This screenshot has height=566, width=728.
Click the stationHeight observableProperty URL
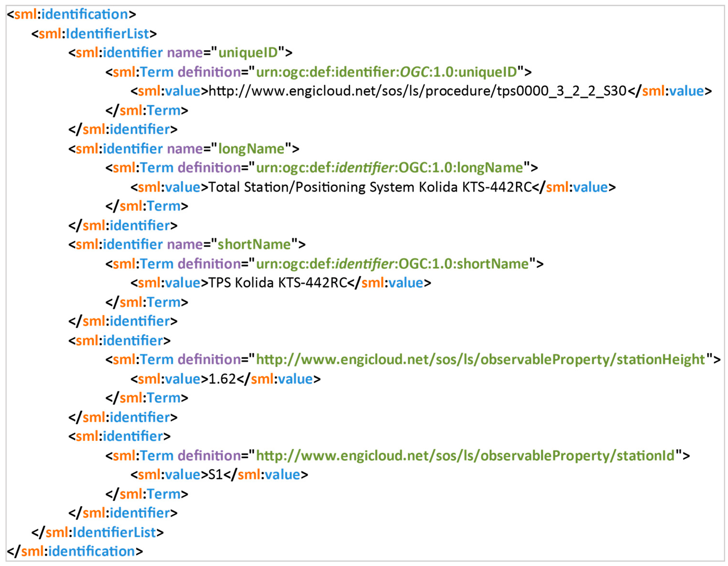[480, 359]
